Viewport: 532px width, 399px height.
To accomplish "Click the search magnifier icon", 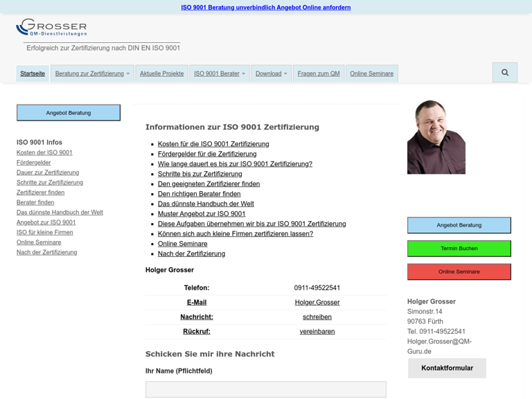I will [504, 73].
